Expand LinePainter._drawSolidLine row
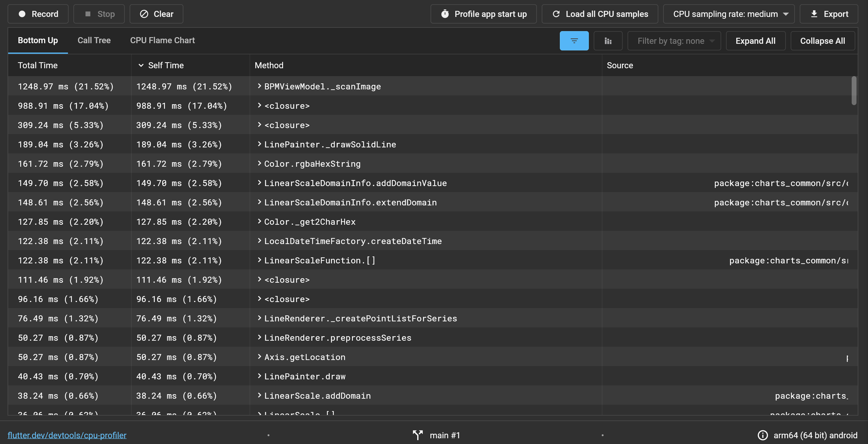Image resolution: width=868 pixels, height=444 pixels. (x=260, y=144)
